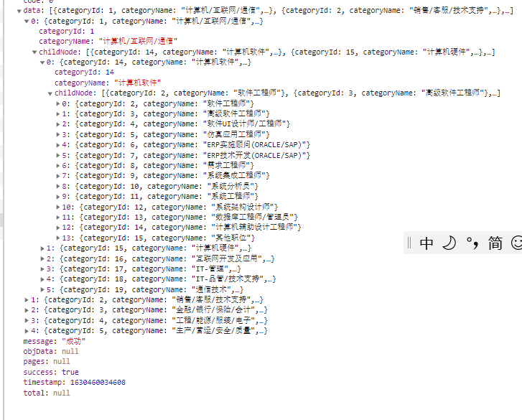Expand entry 0 软件工程师
522x420 pixels.
[58, 104]
